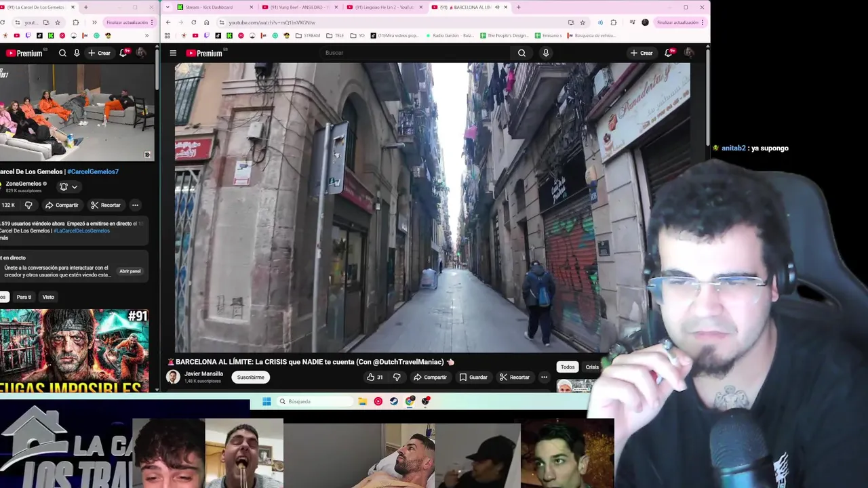The width and height of the screenshot is (868, 488).
Task: Click the search magnifier icon in left window
Action: (62, 53)
